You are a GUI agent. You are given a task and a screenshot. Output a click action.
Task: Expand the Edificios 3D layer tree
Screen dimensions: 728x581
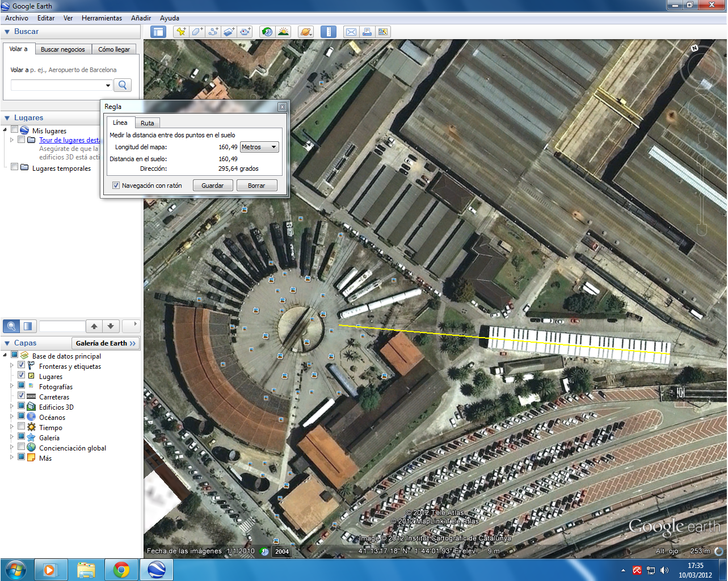coord(11,406)
